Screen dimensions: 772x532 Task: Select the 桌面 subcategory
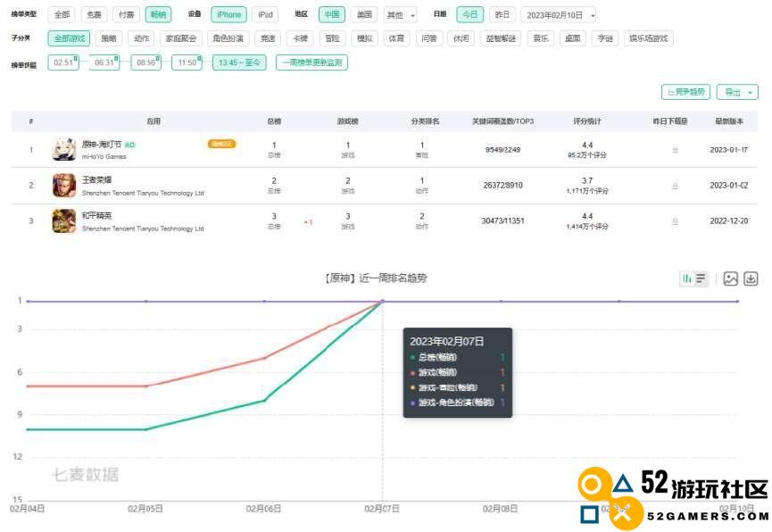573,38
